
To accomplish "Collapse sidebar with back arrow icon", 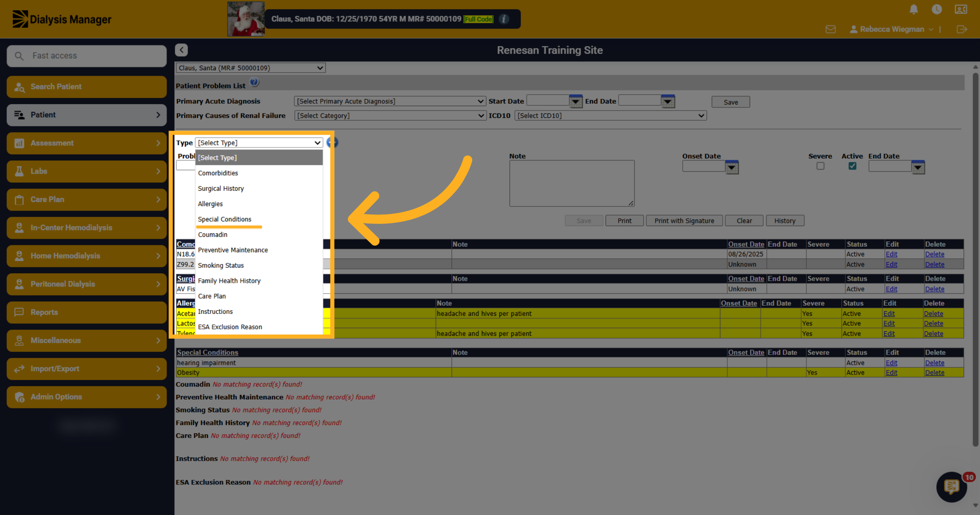I will pyautogui.click(x=181, y=50).
